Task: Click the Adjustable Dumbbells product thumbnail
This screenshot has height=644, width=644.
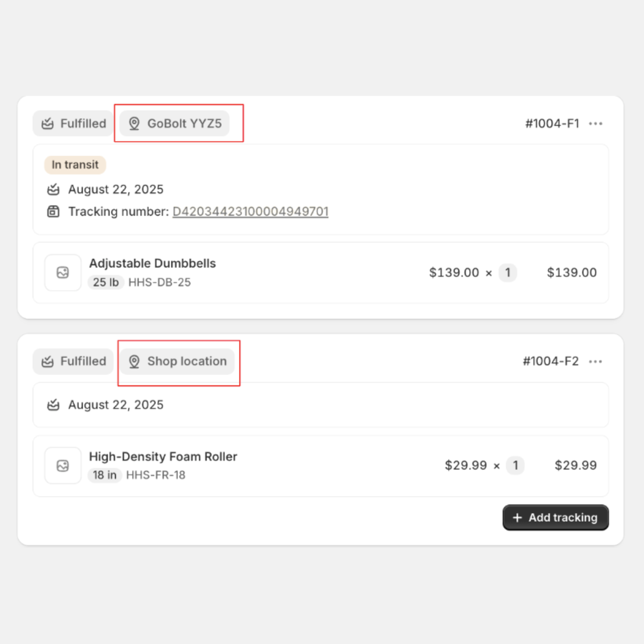Action: [x=63, y=273]
